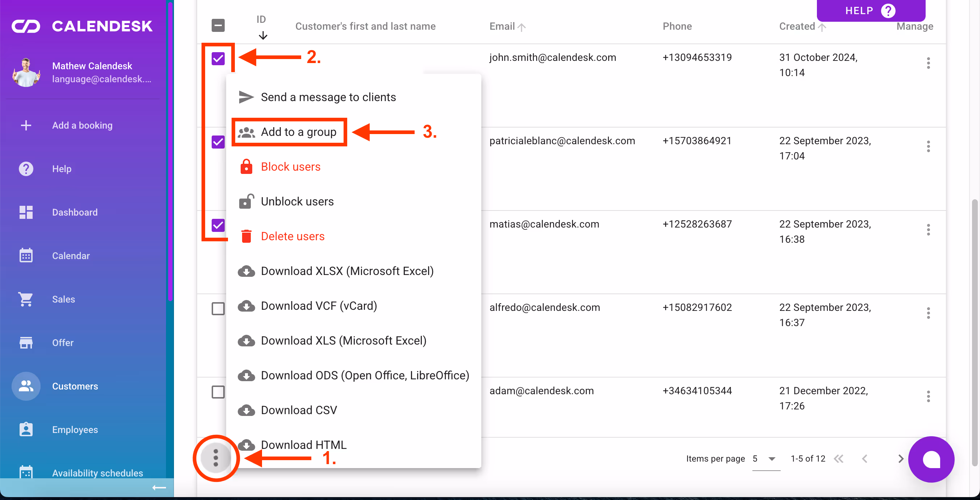The height and width of the screenshot is (500, 980).
Task: Collapse sidebar with the left arrow
Action: 159,487
